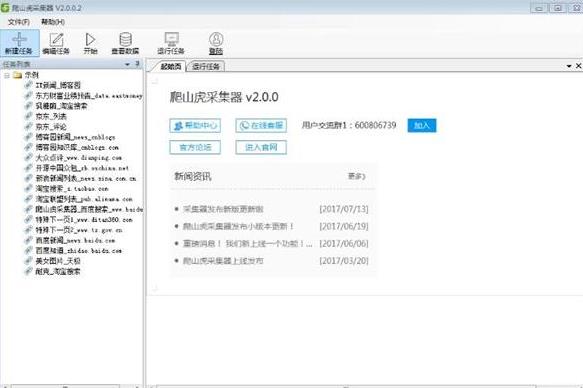Image resolution: width=583 pixels, height=388 pixels.
Task: Open the 重磅消息 news item
Action: pyautogui.click(x=247, y=243)
